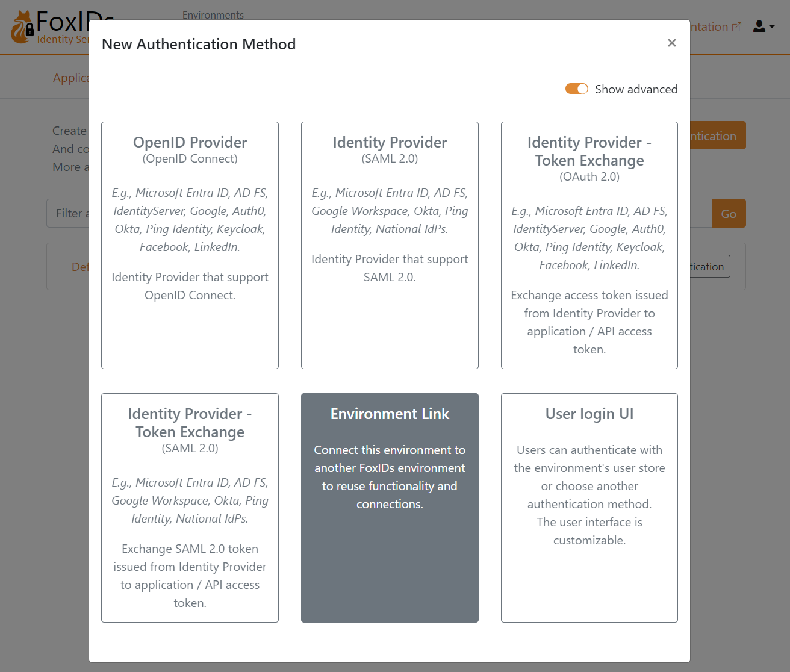The height and width of the screenshot is (672, 790).
Task: Click the Default authentication entry behind the dialog
Action: [83, 266]
